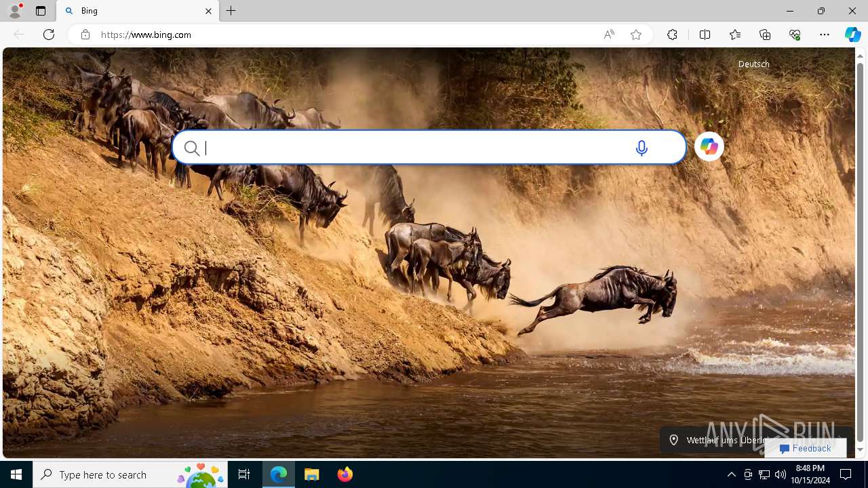Screen dimensions: 868x488
Task: Click the scroll down arrow of page scrollbar
Action: point(861,450)
